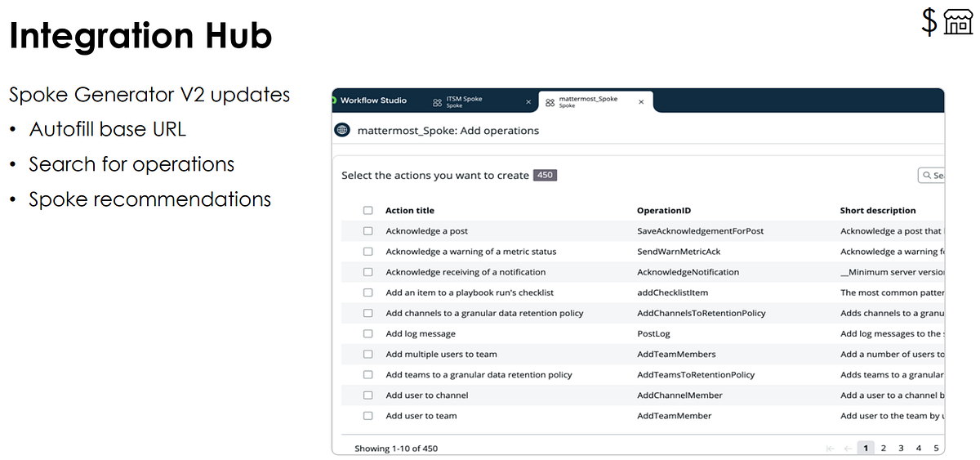
Task: Check the Add multiple users to team row
Action: click(x=368, y=355)
